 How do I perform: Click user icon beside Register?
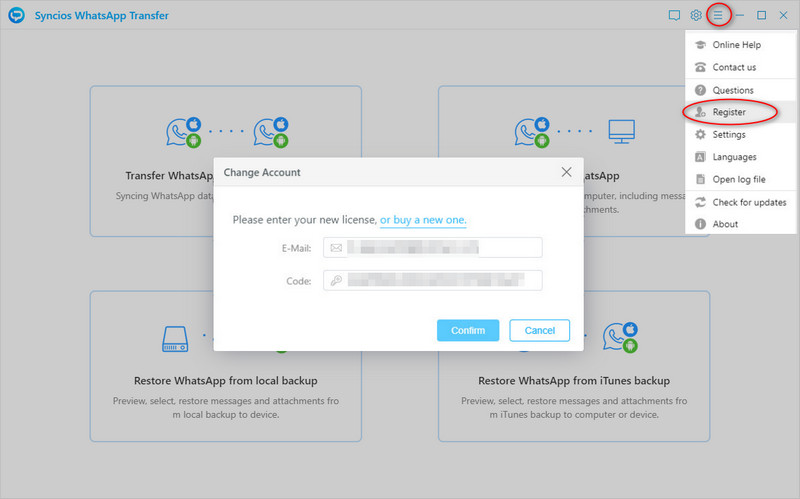tap(701, 112)
